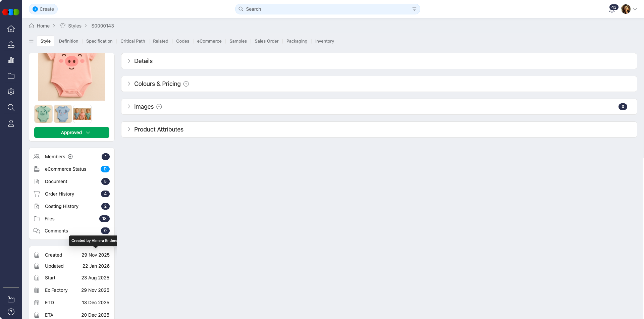Click the help question mark icon
The image size is (644, 319).
[x=11, y=312]
